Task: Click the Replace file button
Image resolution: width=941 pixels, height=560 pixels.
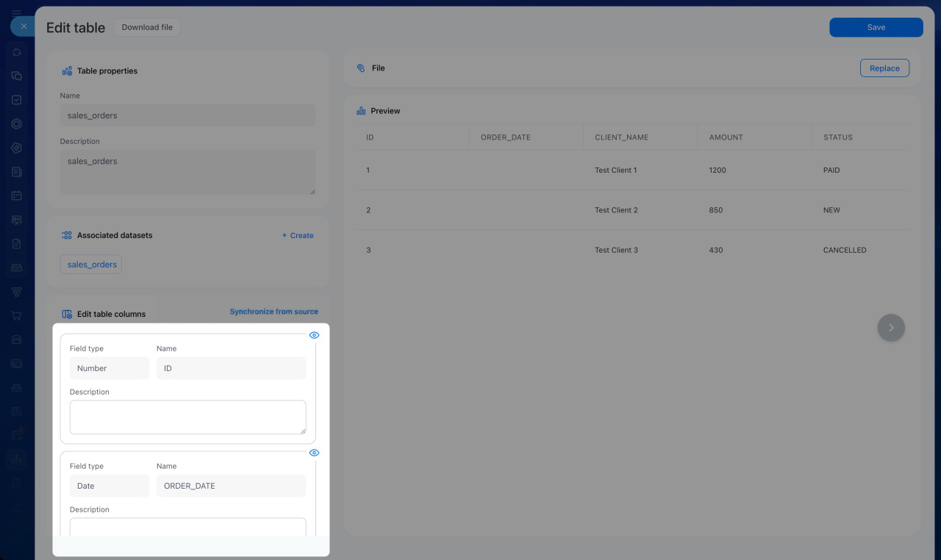Action: [x=884, y=68]
